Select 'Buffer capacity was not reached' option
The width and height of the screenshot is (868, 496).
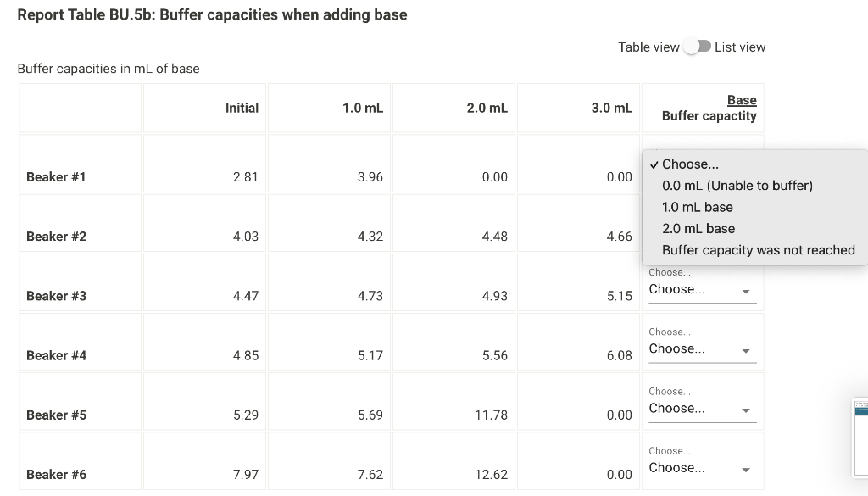pyautogui.click(x=758, y=250)
